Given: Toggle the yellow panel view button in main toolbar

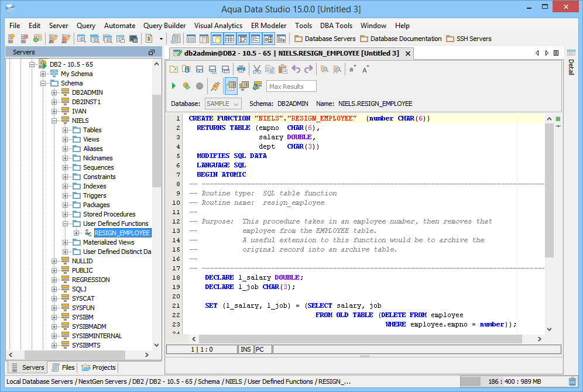Looking at the screenshot, I should [x=217, y=39].
